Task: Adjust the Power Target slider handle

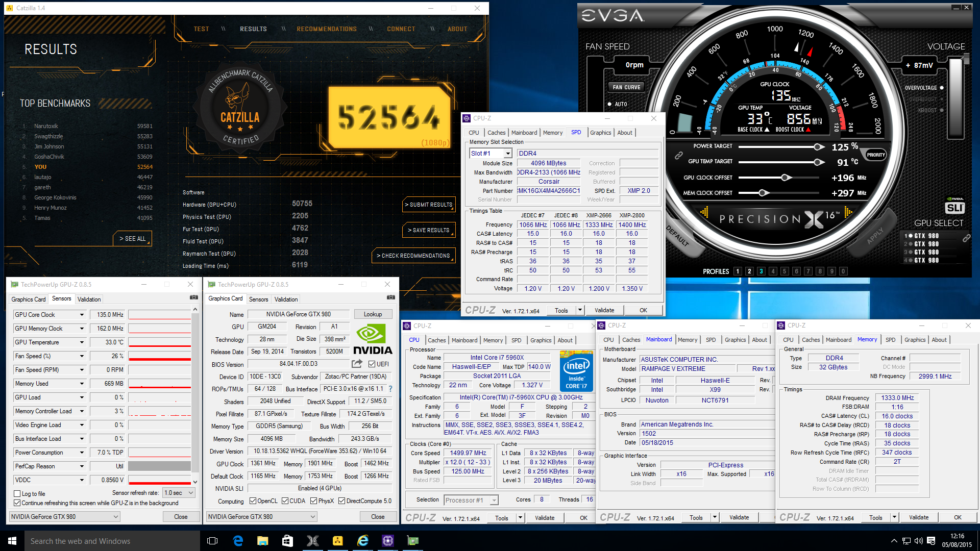Action: 819,147
